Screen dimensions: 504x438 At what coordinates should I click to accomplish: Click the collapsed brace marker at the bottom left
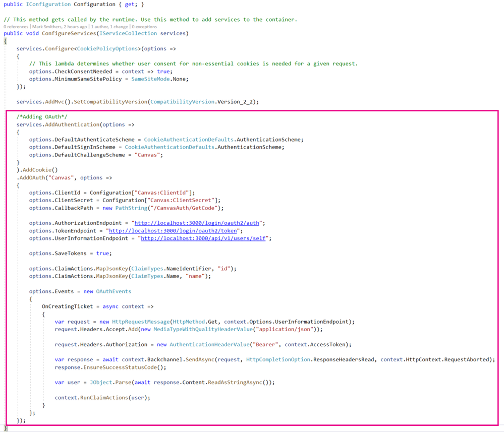pos(5,428)
